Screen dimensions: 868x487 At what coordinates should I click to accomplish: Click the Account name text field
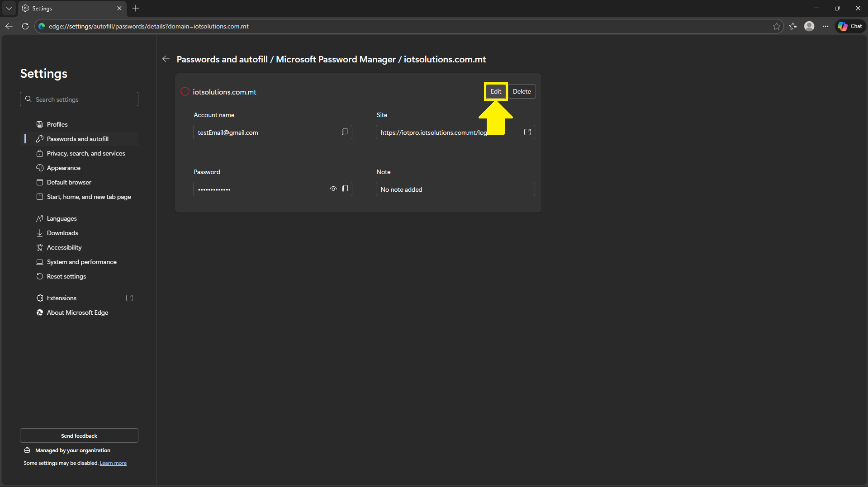272,132
